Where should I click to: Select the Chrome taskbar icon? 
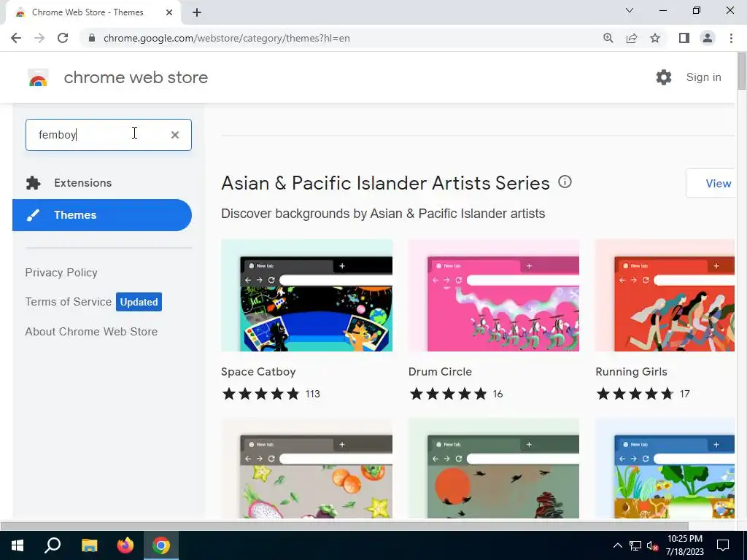click(x=161, y=545)
